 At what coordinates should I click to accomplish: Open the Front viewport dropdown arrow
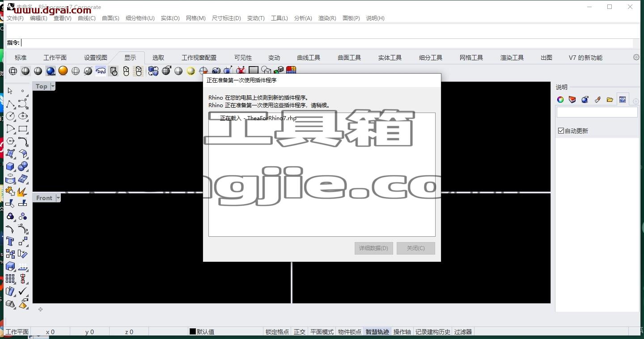coord(58,198)
